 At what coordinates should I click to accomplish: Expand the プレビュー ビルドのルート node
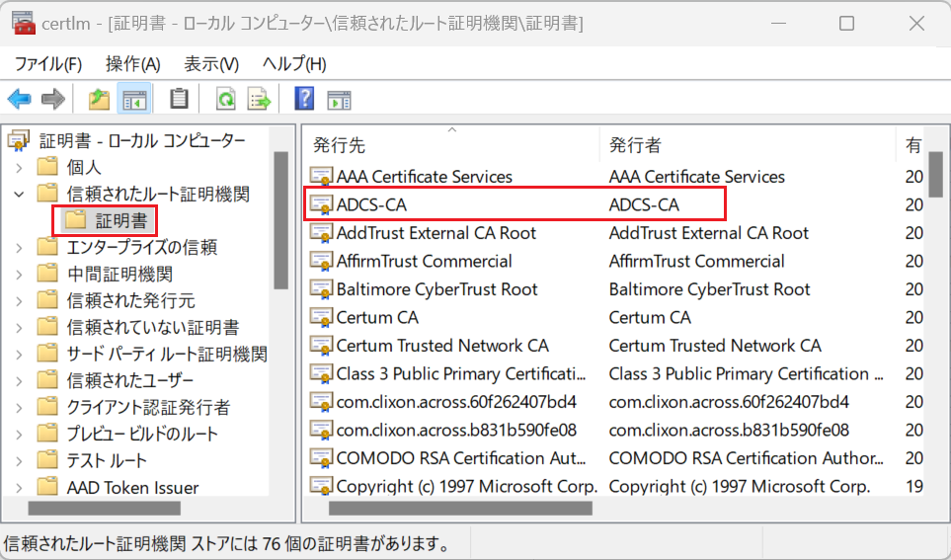point(20,435)
